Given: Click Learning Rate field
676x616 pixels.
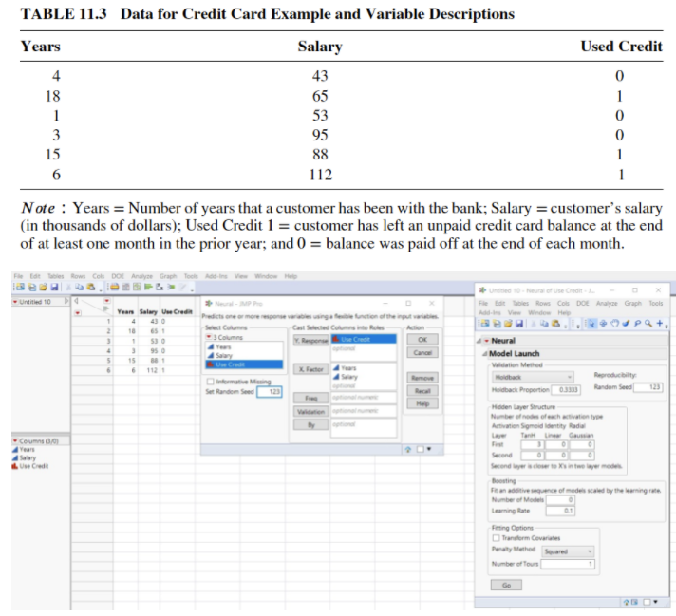Looking at the screenshot, I should click(560, 511).
